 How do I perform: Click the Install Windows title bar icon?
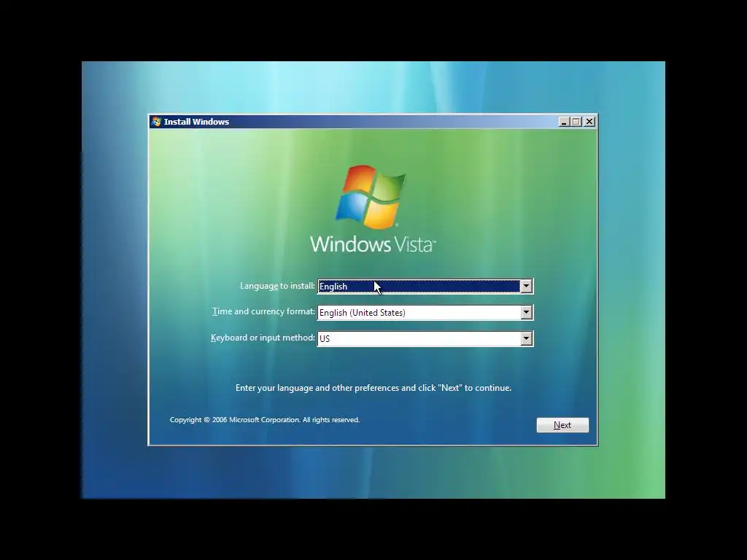[x=156, y=122]
